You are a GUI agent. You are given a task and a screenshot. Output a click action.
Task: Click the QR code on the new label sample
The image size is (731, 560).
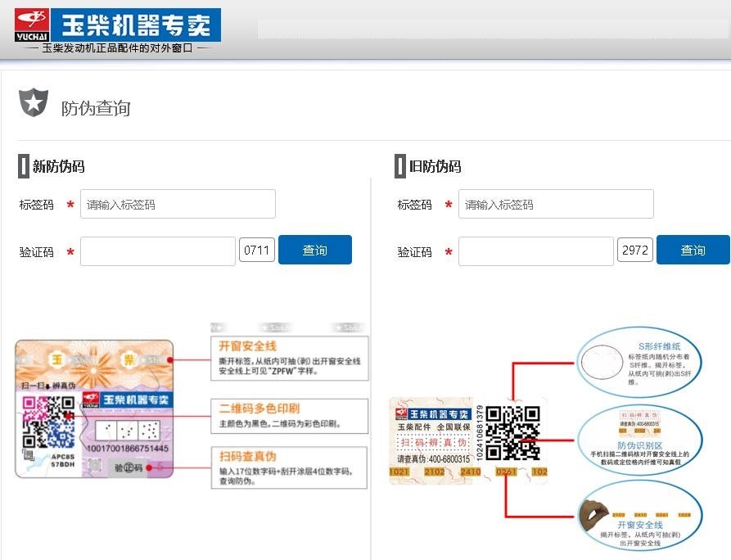(x=47, y=422)
